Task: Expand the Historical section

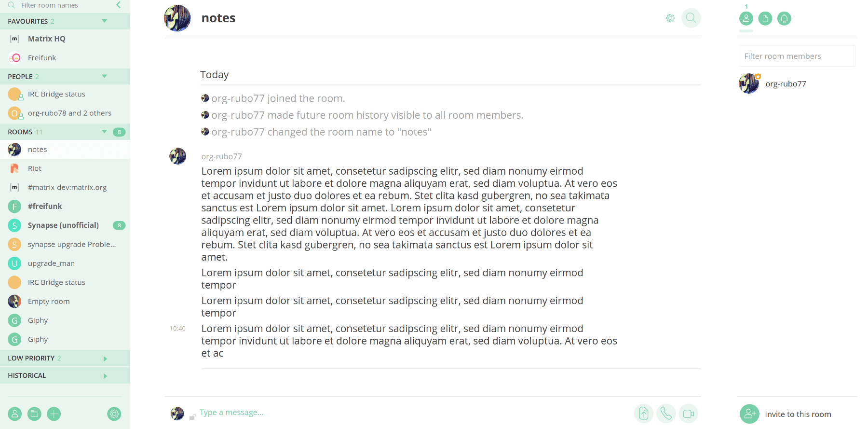Action: click(105, 376)
